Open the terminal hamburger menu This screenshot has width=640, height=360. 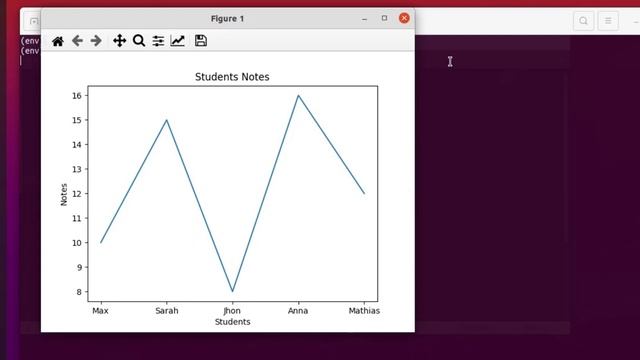tap(608, 21)
